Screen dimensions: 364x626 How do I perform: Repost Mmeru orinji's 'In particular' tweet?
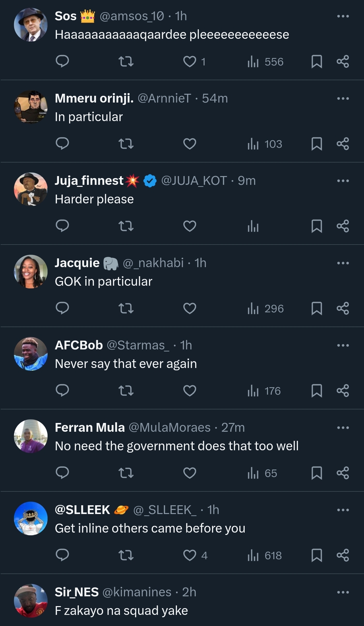click(x=126, y=144)
